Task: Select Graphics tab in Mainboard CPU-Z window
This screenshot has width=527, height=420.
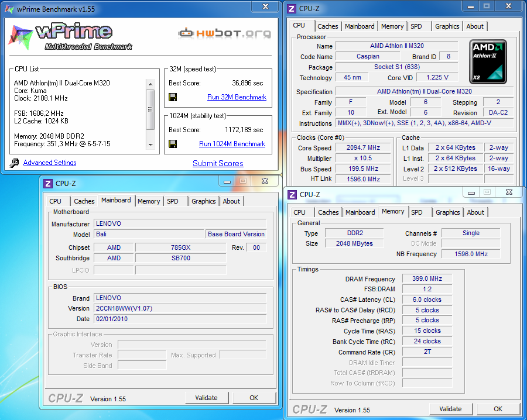Action: pos(203,201)
